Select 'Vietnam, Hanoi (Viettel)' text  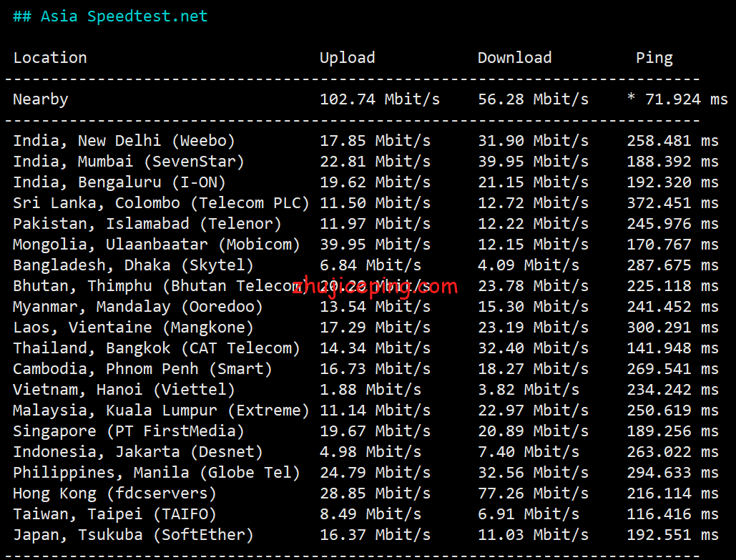124,389
